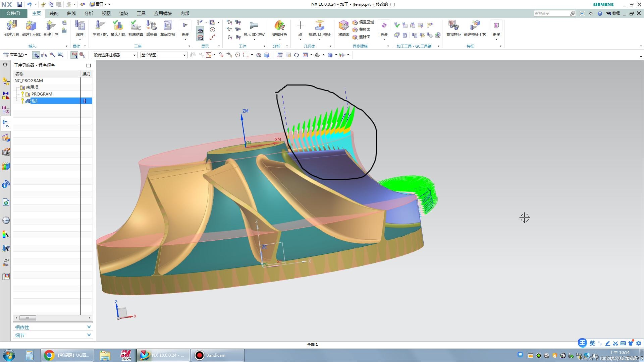Click the 确认刀轨 (Verify Tool Path) icon

point(118,28)
